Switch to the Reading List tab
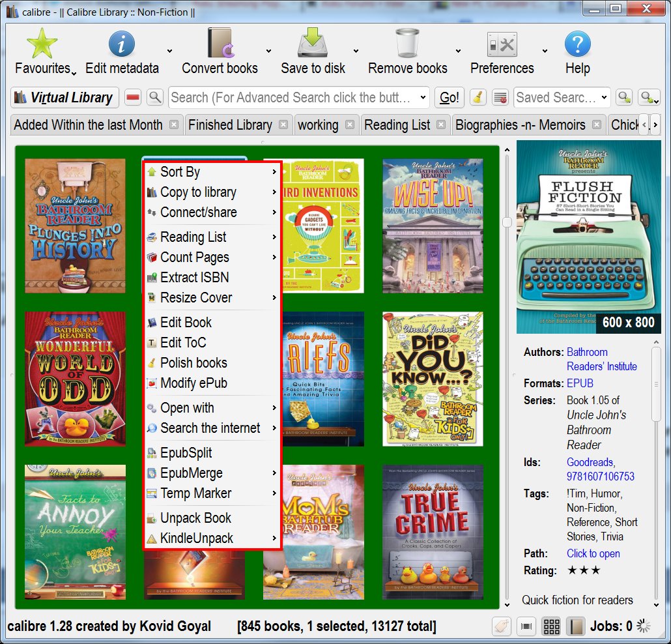The height and width of the screenshot is (644, 671). 397,125
